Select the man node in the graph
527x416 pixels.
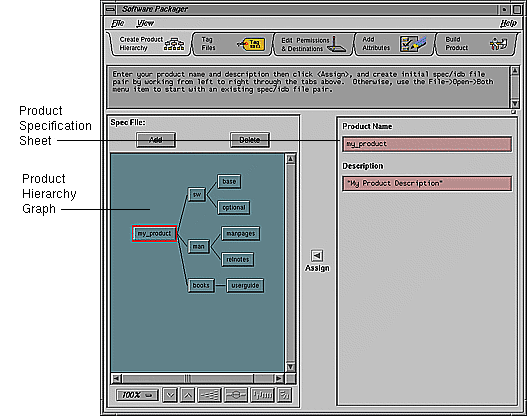[x=198, y=246]
